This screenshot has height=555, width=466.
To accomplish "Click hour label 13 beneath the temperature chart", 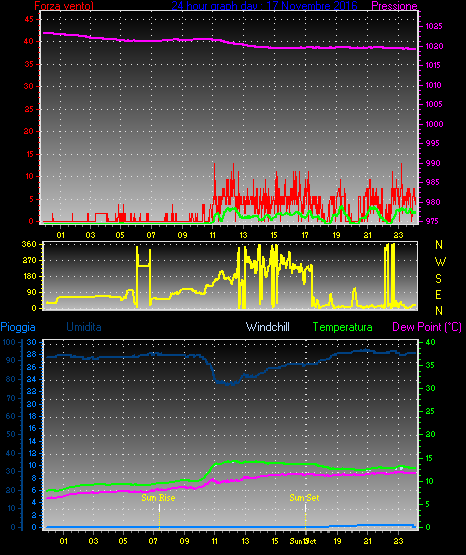I will pos(245,541).
